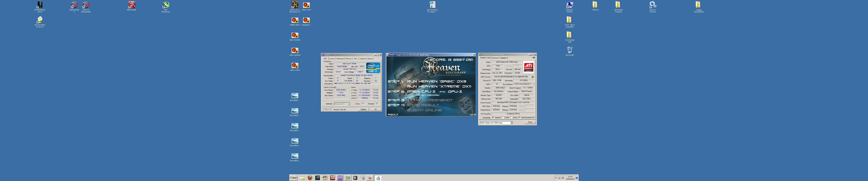The width and height of the screenshot is (868, 181).
Task: Open MSI Afterburner desktop icon
Action: pyautogui.click(x=166, y=7)
